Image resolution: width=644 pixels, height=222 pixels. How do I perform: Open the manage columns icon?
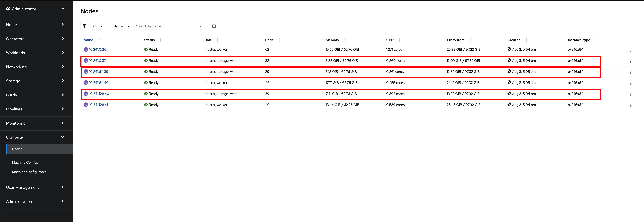point(214,26)
